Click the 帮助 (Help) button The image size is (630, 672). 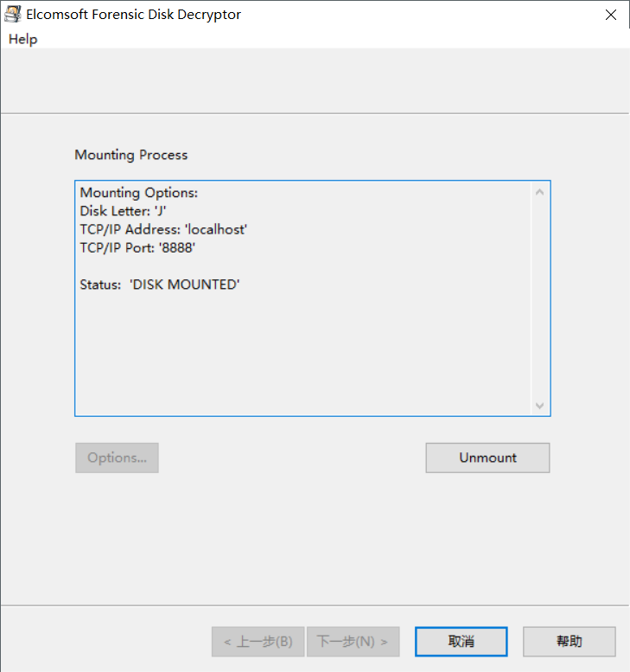(x=570, y=642)
